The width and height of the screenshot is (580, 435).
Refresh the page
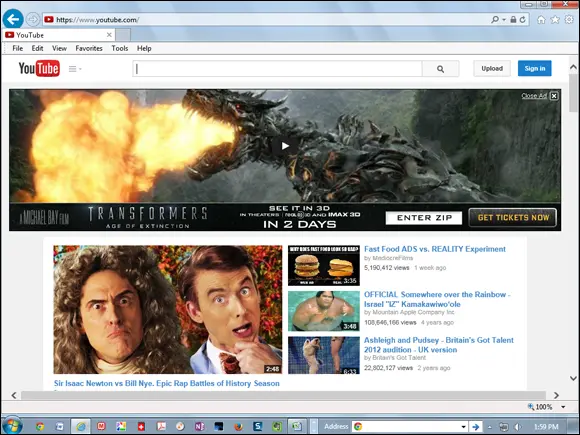tap(522, 20)
